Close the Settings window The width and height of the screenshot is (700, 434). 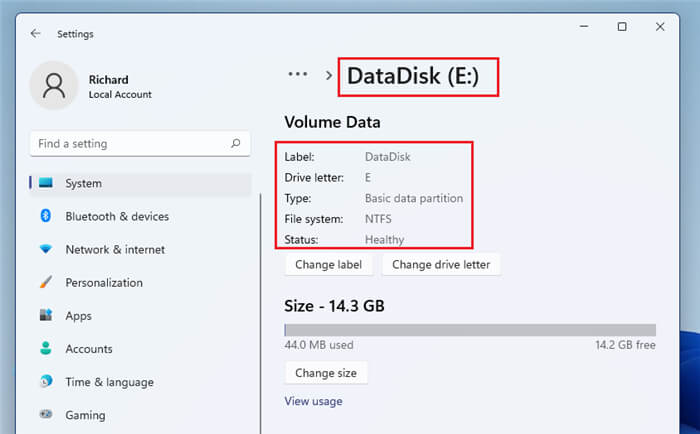[660, 26]
